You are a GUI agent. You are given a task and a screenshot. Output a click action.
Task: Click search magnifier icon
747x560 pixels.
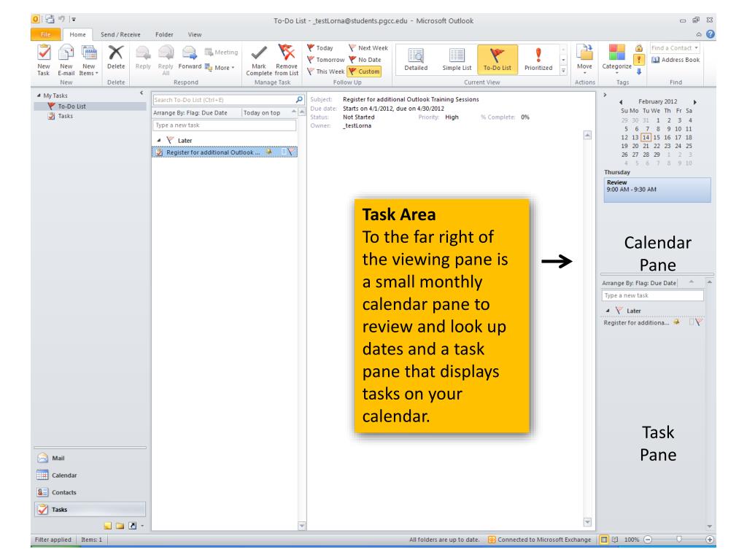coord(299,99)
